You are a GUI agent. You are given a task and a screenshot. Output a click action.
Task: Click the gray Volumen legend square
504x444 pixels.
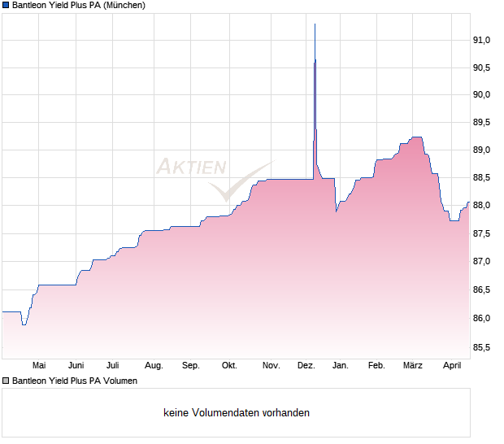[x=6, y=381]
